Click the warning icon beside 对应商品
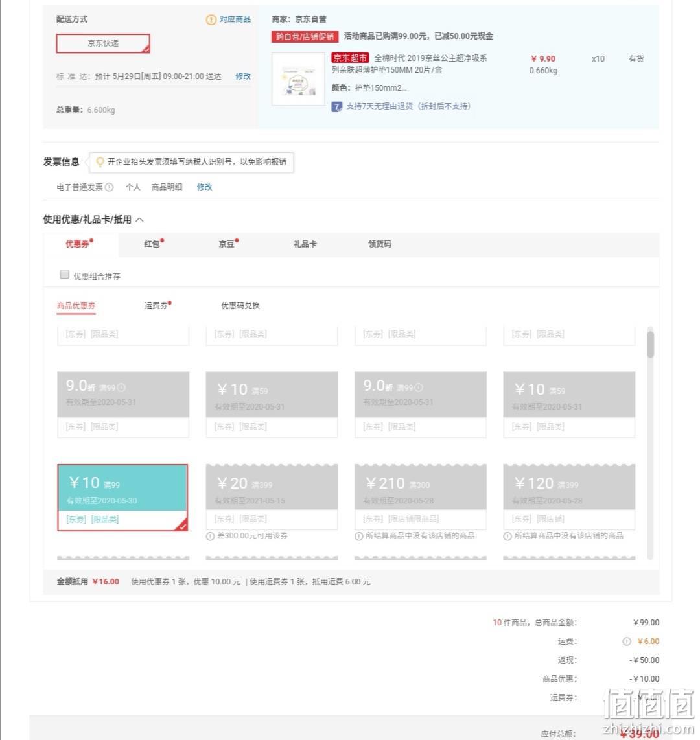The image size is (700, 740). click(211, 20)
